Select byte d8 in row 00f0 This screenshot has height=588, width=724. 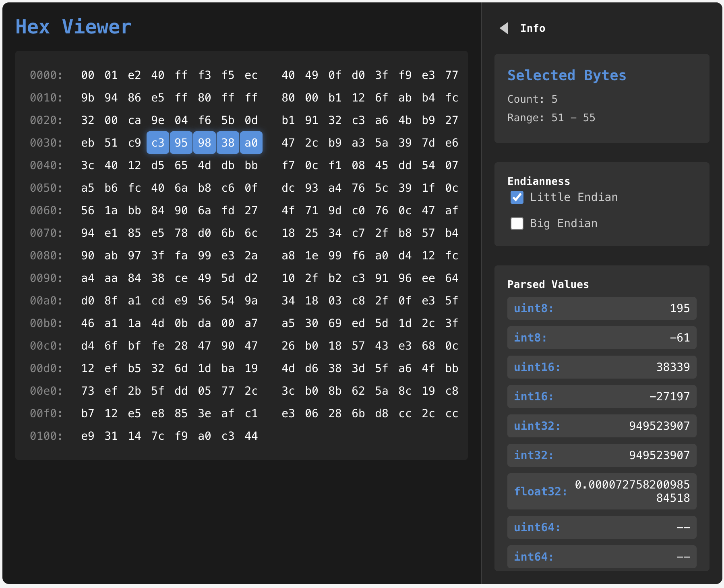coord(382,413)
